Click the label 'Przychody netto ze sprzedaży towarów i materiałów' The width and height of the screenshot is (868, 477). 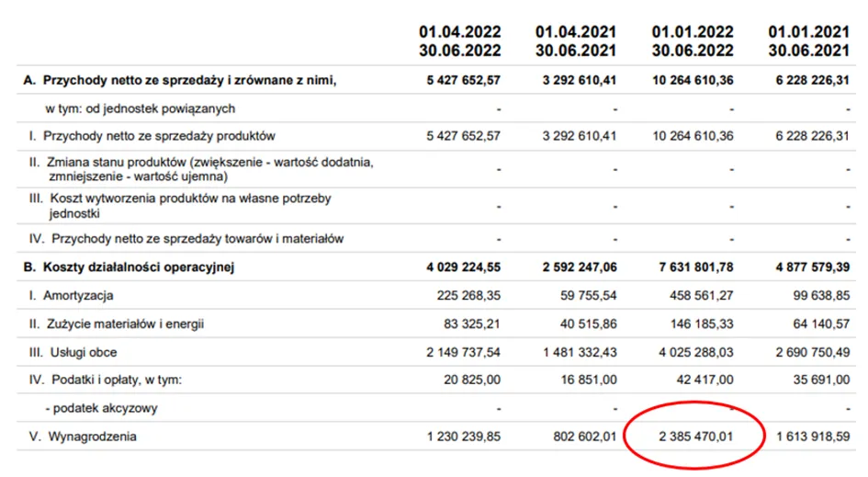(197, 239)
